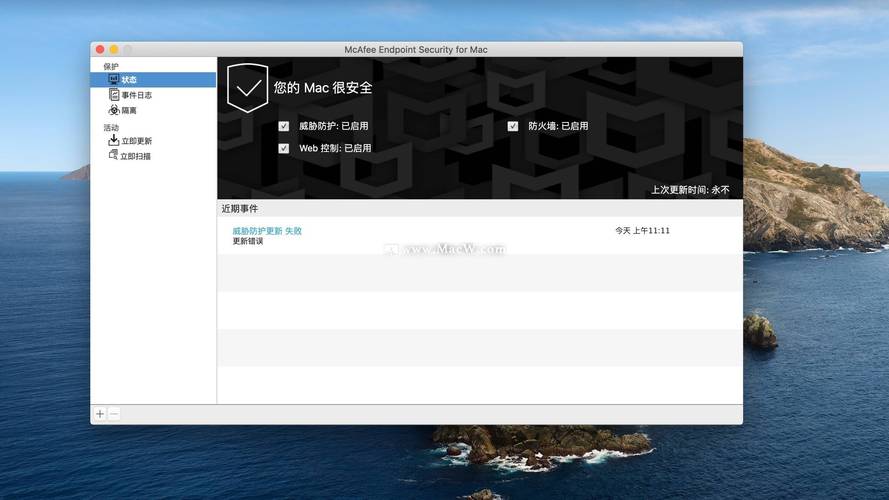The height and width of the screenshot is (500, 889).
Task: Click the Web 控制: 已启用 label
Action: click(335, 148)
